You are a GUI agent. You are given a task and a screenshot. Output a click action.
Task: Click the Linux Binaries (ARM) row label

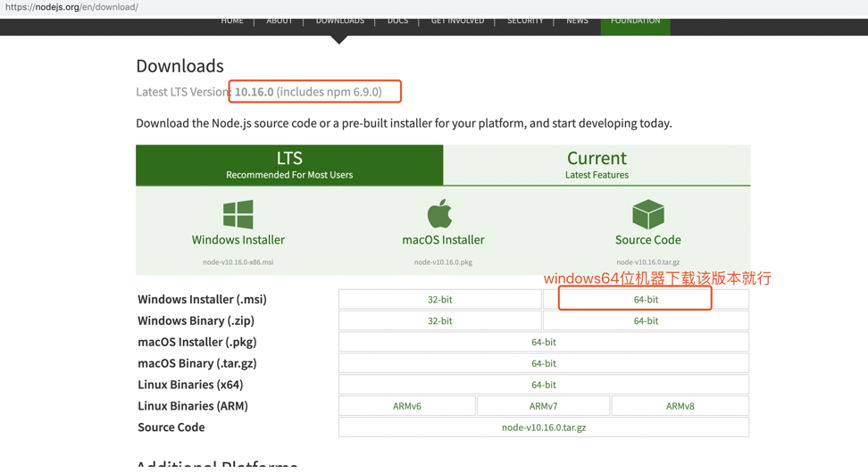click(x=193, y=406)
